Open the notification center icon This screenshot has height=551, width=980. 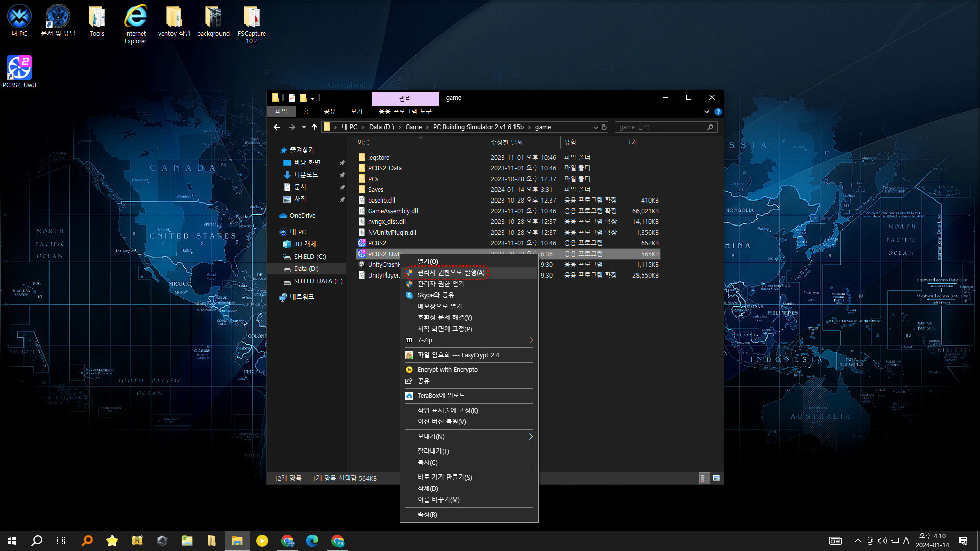click(963, 541)
